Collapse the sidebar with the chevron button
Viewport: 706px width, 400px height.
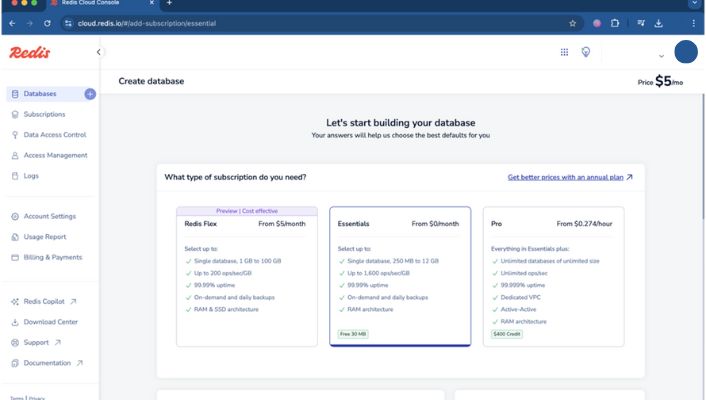pos(98,52)
